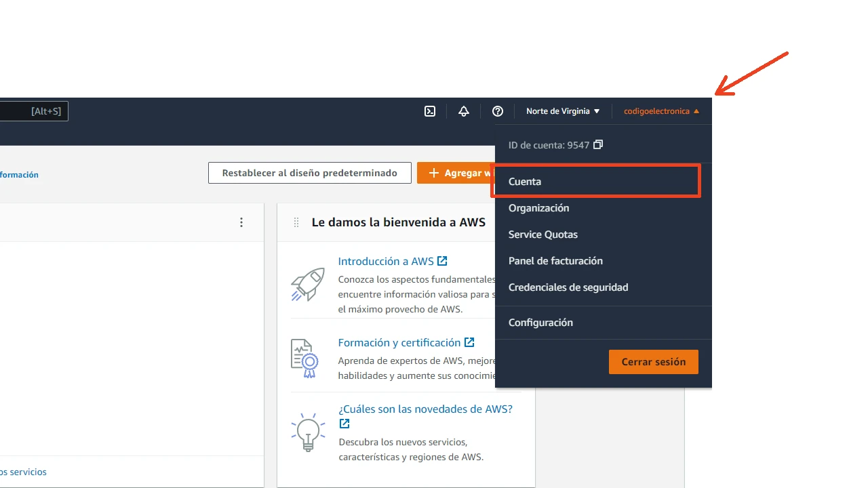Click the certificate icon beside Formación y certificación

coord(305,359)
